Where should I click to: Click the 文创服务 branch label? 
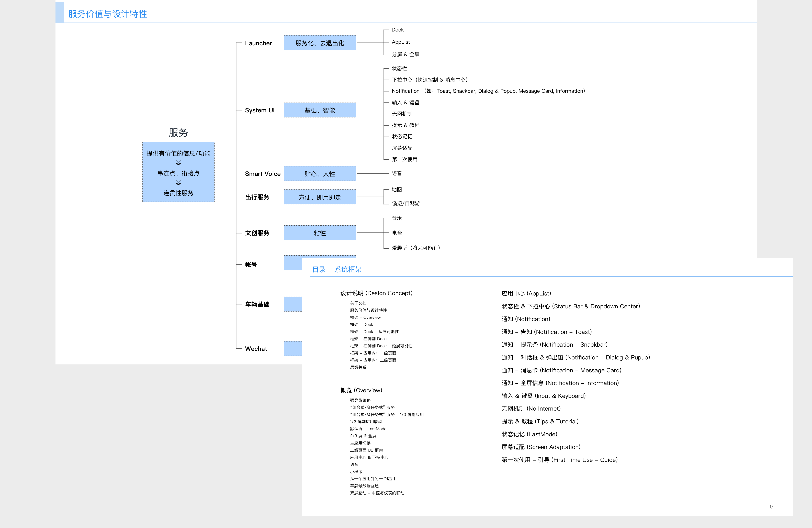[257, 233]
